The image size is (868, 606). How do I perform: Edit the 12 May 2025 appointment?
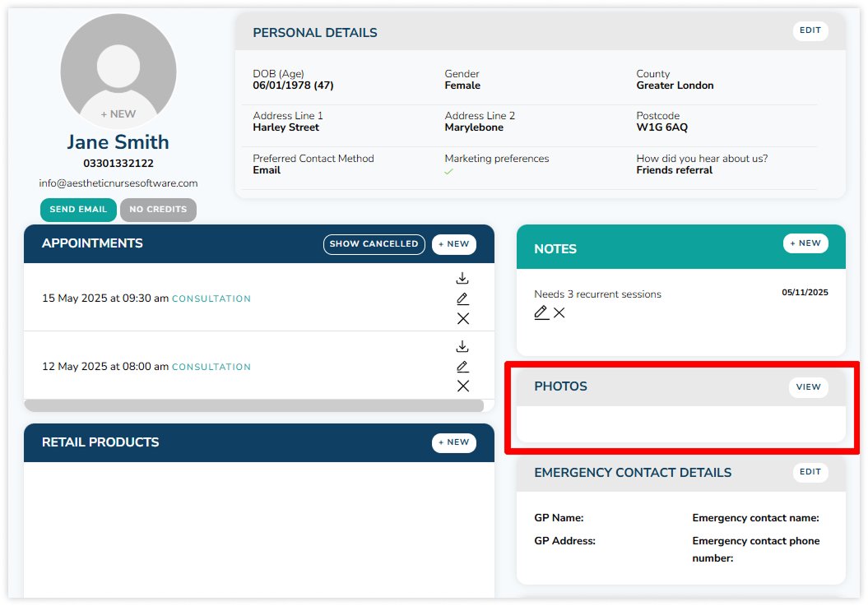tap(462, 367)
